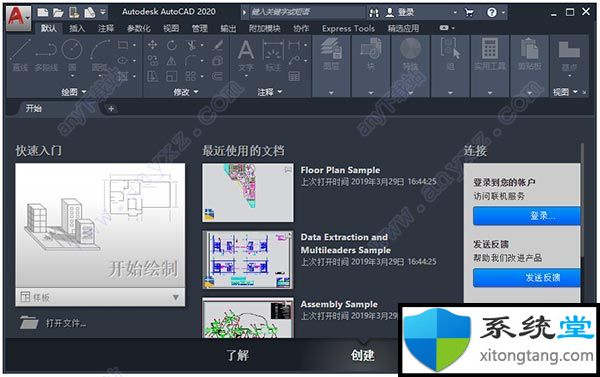Select the Ellipse tool in the Draw panel
The width and height of the screenshot is (600, 377).
[x=123, y=60]
